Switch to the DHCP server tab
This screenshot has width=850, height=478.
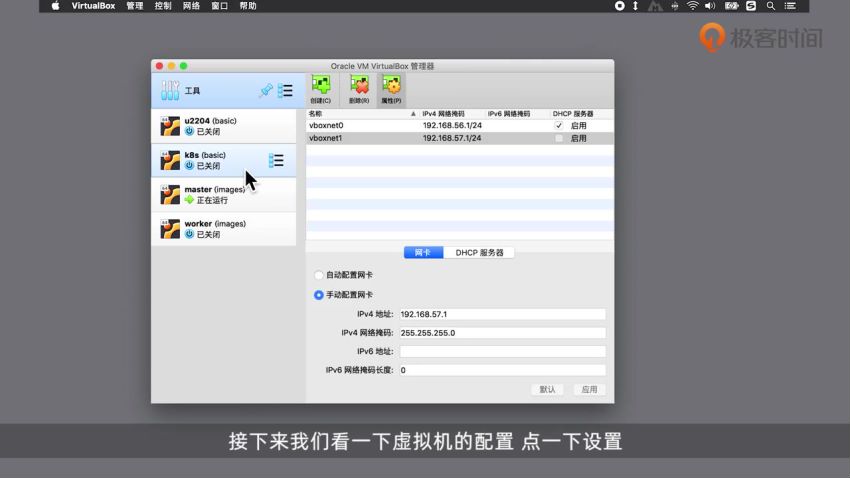click(479, 253)
